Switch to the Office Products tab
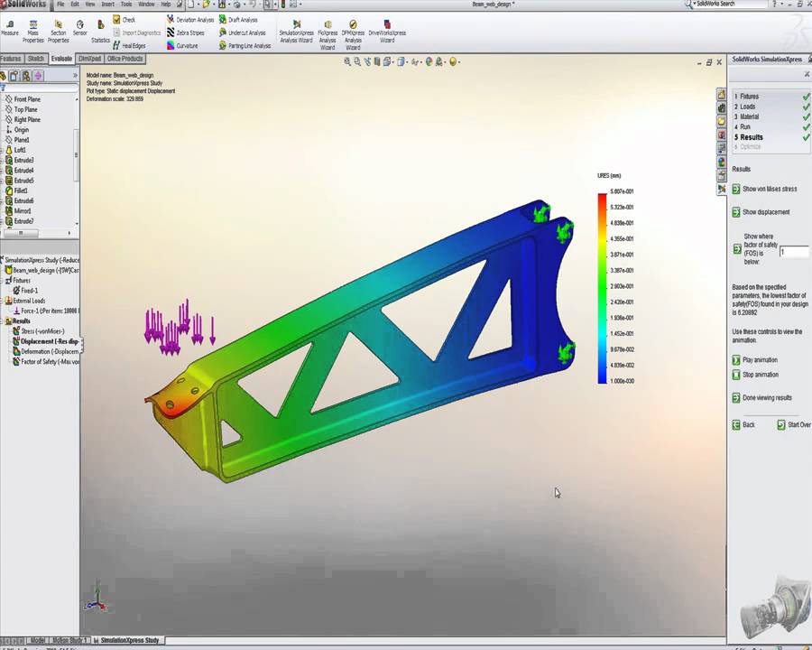 (x=125, y=59)
